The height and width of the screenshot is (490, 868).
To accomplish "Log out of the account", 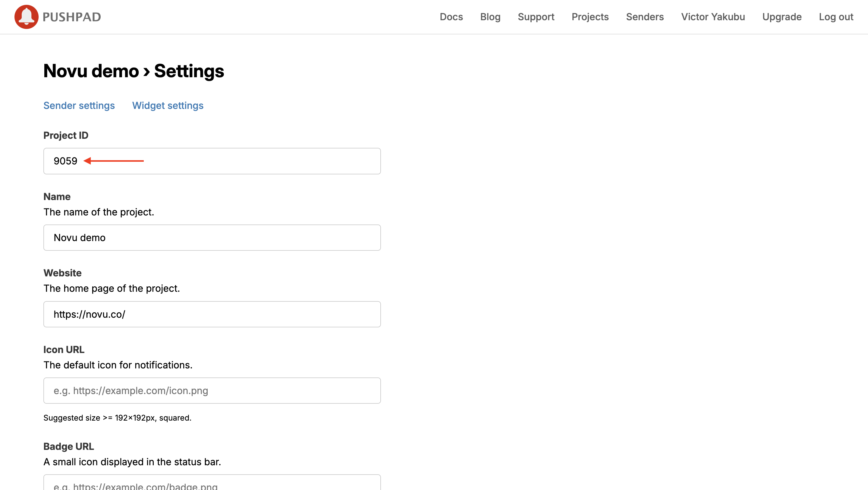I will point(836,17).
